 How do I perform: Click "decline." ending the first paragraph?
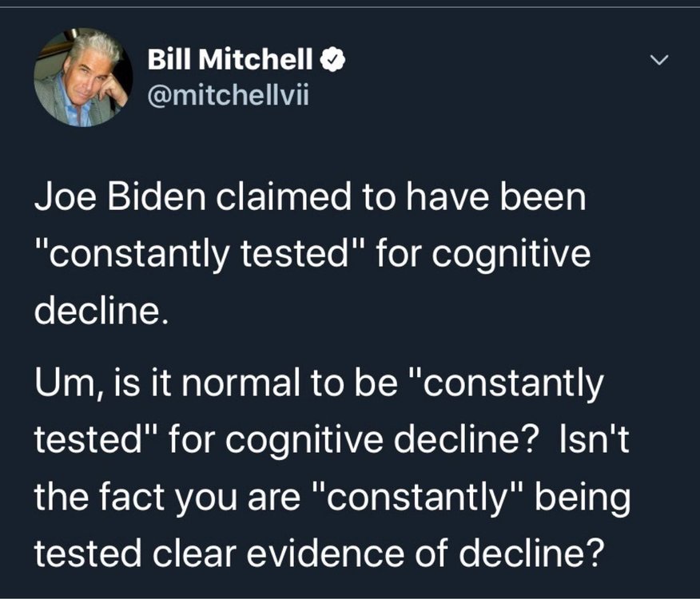coord(101,309)
